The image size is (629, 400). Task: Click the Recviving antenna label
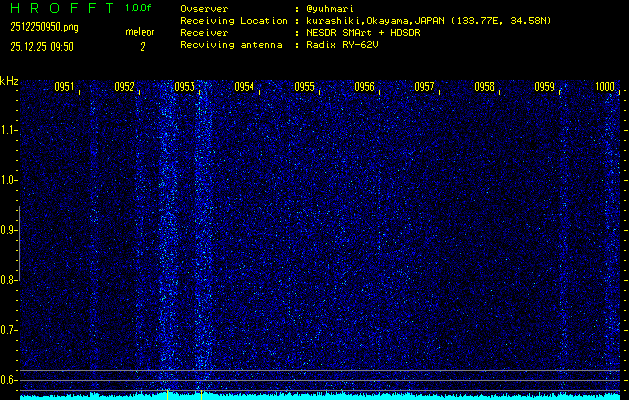tap(231, 45)
